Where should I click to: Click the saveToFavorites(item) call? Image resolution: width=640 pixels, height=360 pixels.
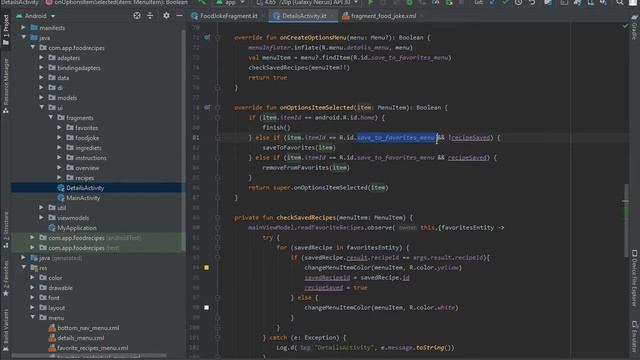click(x=299, y=148)
